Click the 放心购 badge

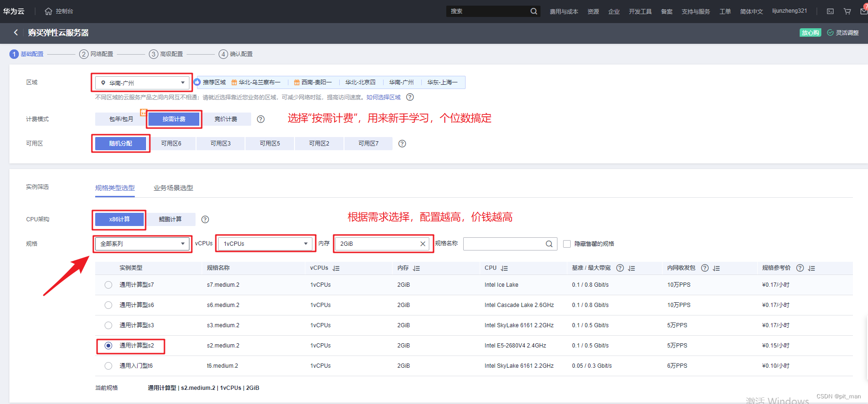(811, 32)
